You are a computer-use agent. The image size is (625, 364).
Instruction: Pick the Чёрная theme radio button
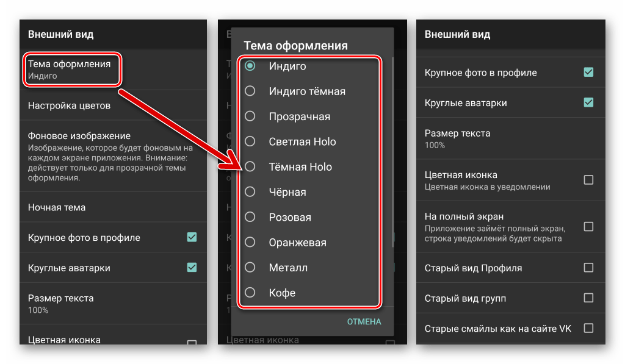(250, 192)
